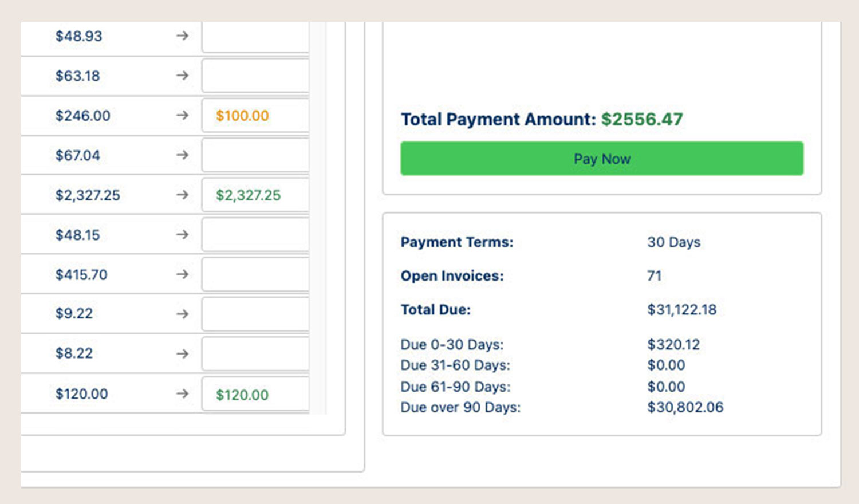Click payment field containing $120.00
Viewport: 859px width, 504px height.
255,395
